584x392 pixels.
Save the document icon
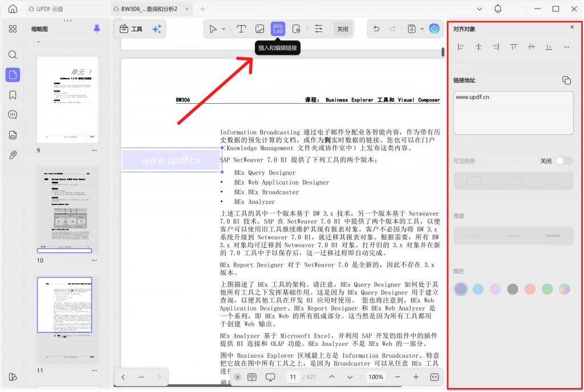[x=411, y=28]
